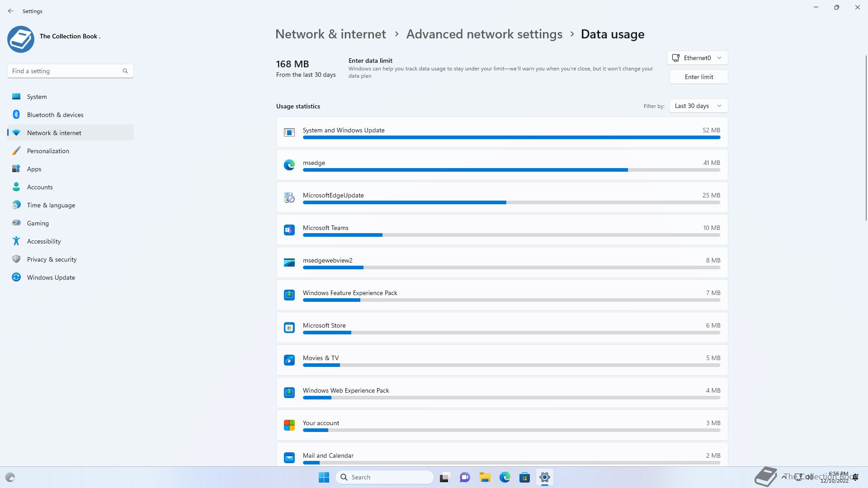Select Gaming in sidebar

[x=71, y=223]
